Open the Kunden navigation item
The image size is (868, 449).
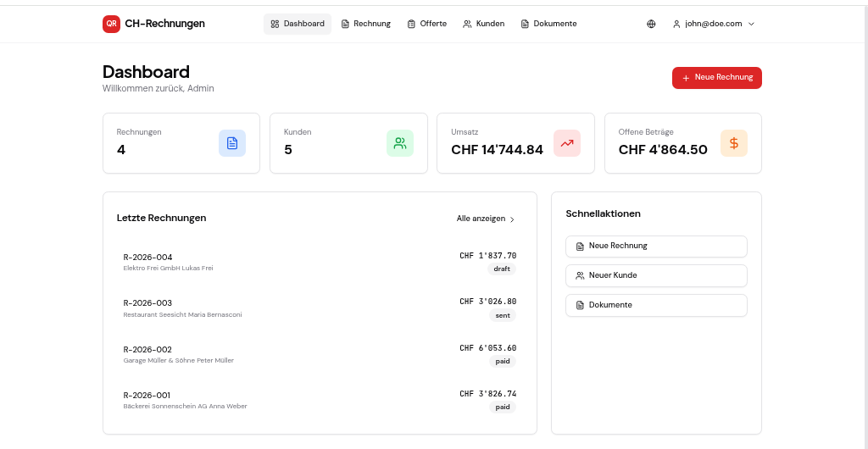(484, 24)
